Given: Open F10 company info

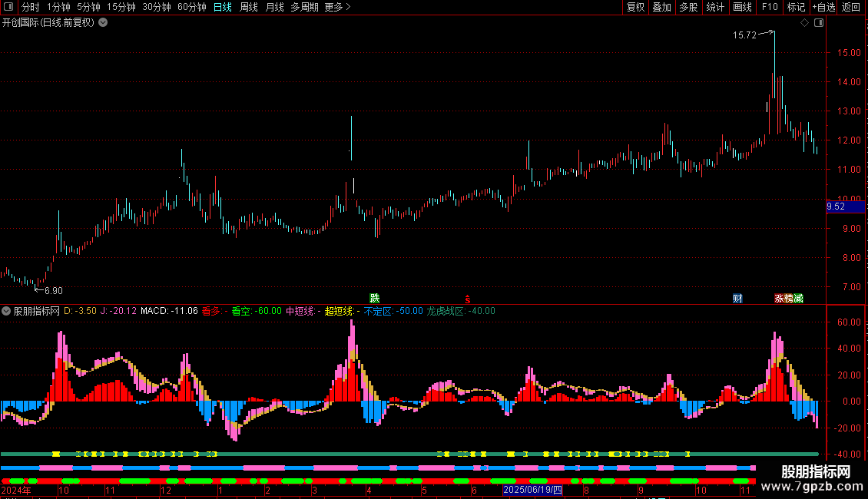Looking at the screenshot, I should pos(770,7).
